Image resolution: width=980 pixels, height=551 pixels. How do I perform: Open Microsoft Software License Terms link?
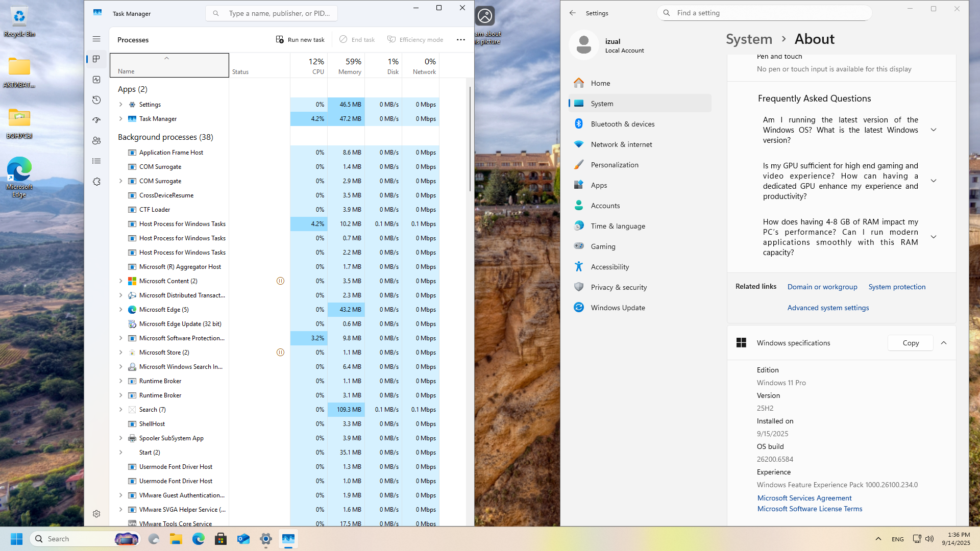[x=810, y=509]
